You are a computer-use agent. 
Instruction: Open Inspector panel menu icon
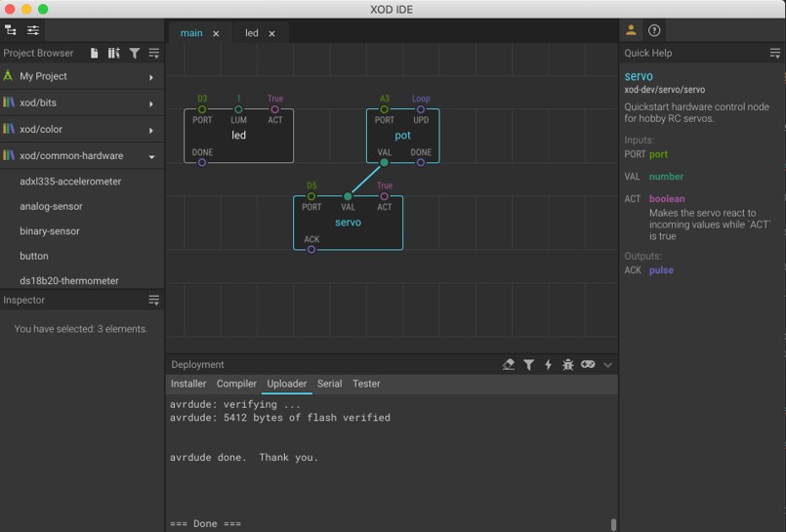click(x=154, y=300)
